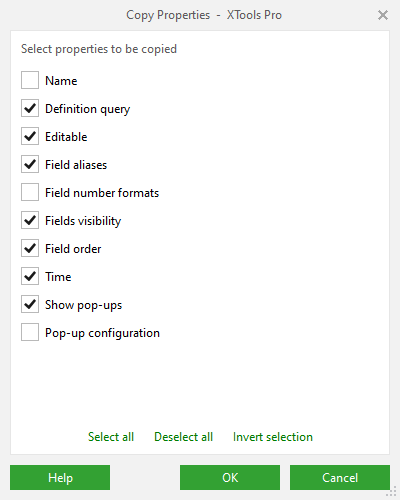
Task: Disable the Fields visibility checkbox
Action: (x=30, y=220)
